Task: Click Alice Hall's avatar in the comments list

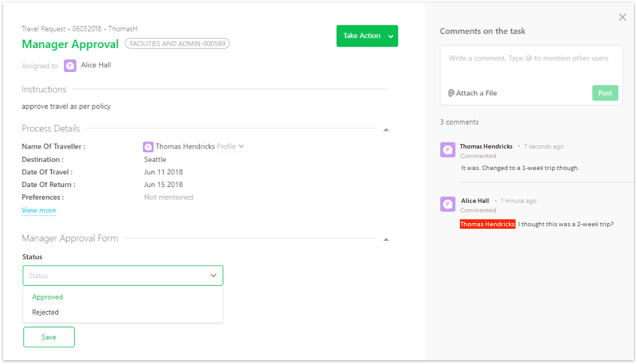Action: (x=448, y=204)
